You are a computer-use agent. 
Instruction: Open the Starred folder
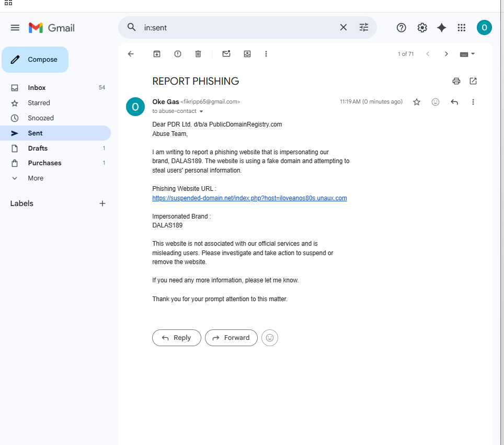pos(55,103)
